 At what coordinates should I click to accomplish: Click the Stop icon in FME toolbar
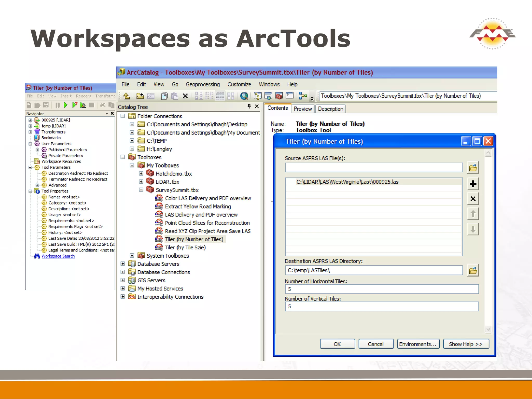92,105
